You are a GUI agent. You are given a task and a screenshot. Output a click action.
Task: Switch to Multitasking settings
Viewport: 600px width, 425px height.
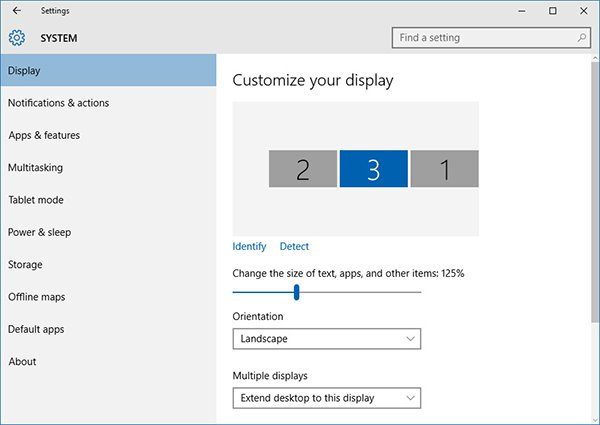35,168
